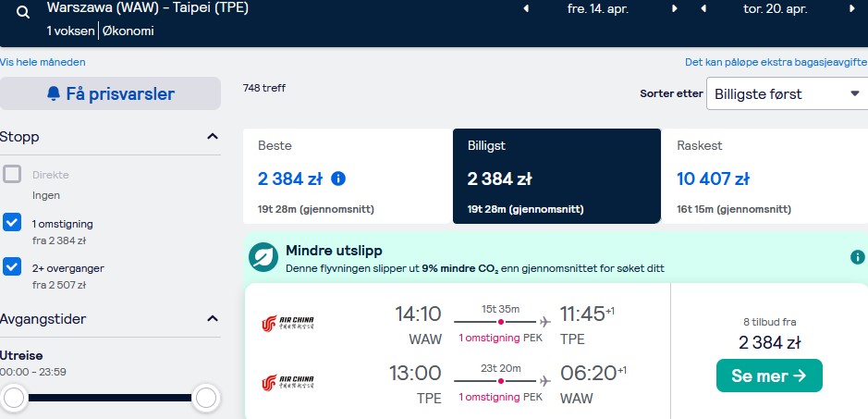Screen dimensions: 868x419
Task: Open info icon in Mindre utslipp banner
Action: (x=858, y=257)
